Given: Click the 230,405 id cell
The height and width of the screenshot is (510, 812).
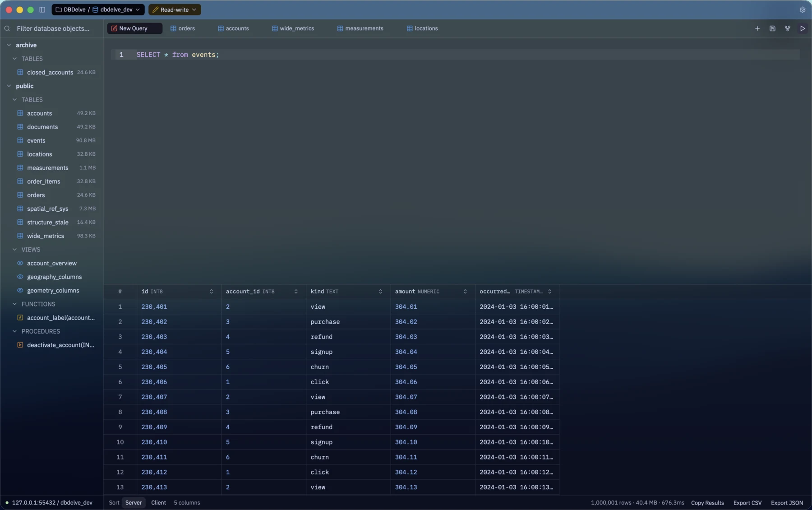Looking at the screenshot, I should [179, 367].
